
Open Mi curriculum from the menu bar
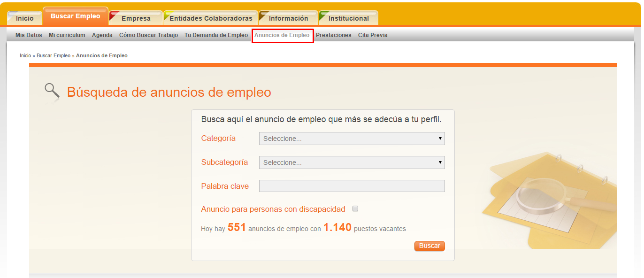[67, 35]
